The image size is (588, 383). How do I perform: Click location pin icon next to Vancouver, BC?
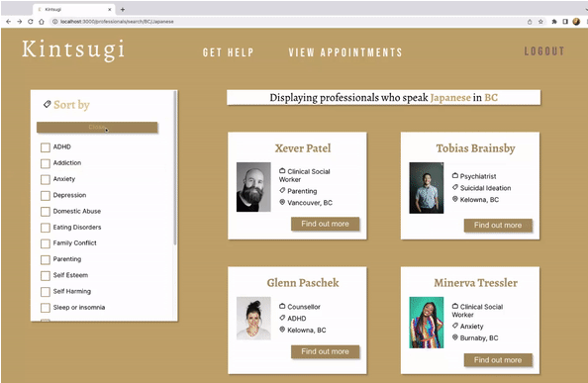282,202
